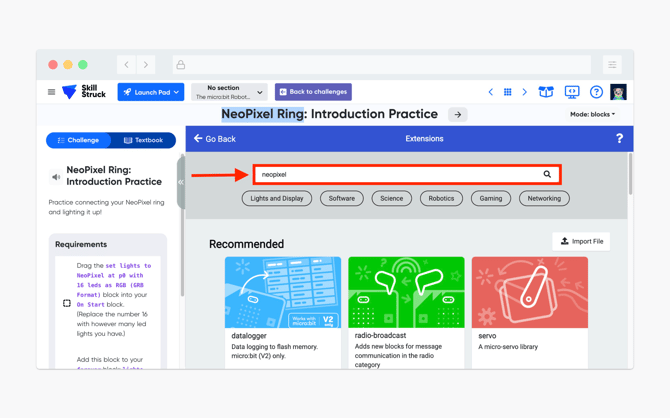Image resolution: width=670 pixels, height=418 pixels.
Task: Click the Skill Struck logo
Action: click(x=84, y=91)
